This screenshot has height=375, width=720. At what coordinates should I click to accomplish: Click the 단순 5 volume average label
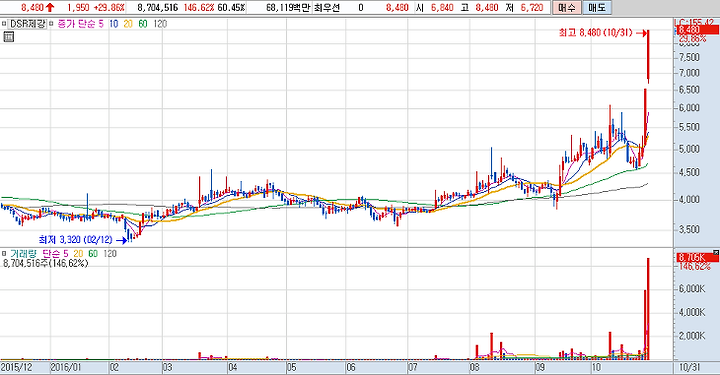click(56, 254)
